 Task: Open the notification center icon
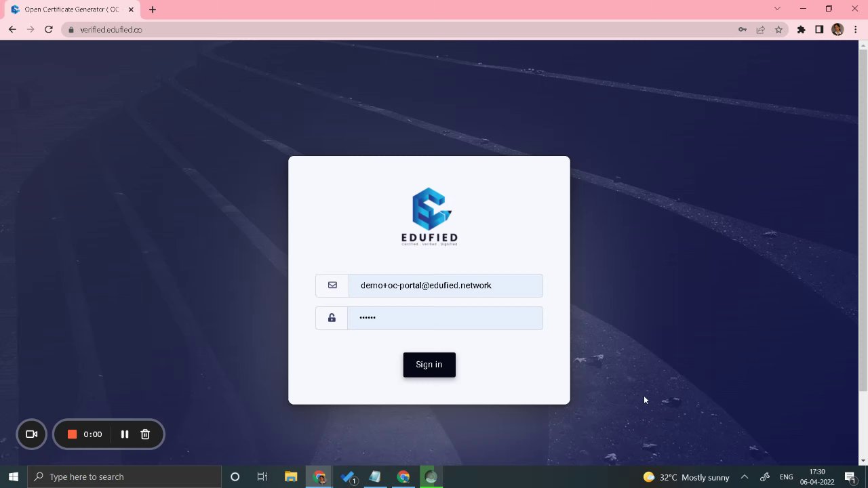[850, 477]
